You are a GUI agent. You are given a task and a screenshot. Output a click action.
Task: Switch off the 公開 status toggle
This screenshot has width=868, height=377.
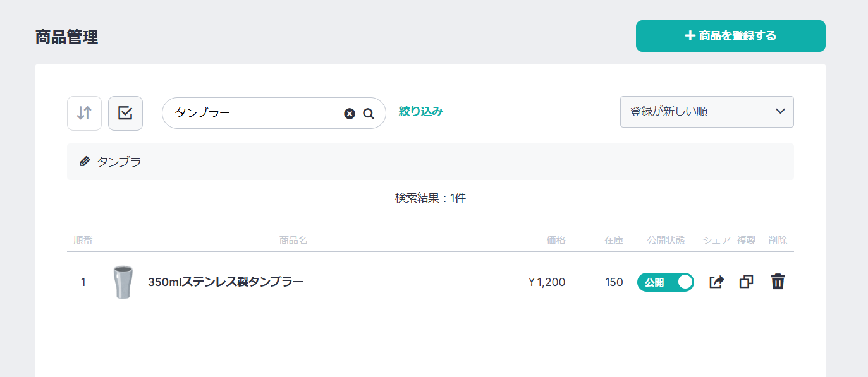[665, 282]
